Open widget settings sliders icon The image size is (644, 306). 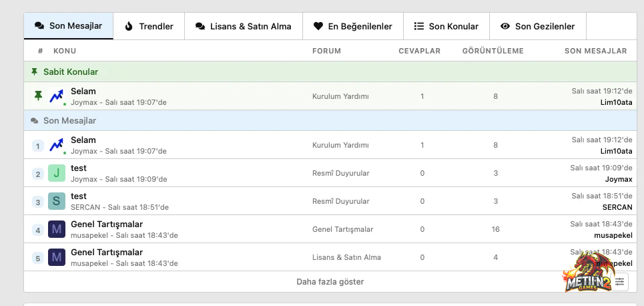click(x=620, y=282)
